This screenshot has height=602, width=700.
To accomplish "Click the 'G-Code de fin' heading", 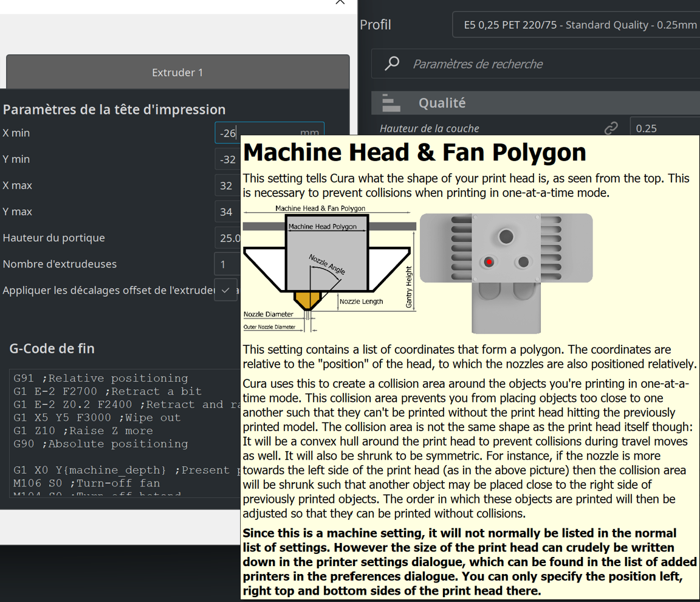I will (52, 348).
